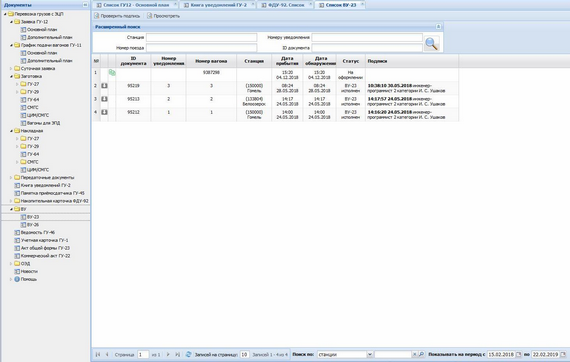Select Белоозерск station cell
This screenshot has height=362, width=570.
[x=254, y=101]
